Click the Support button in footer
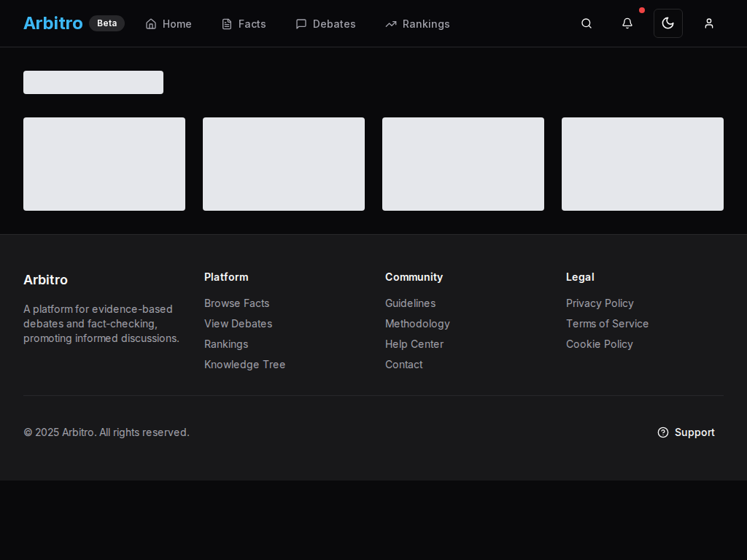Screen dimensions: 747x560 pos(686,432)
